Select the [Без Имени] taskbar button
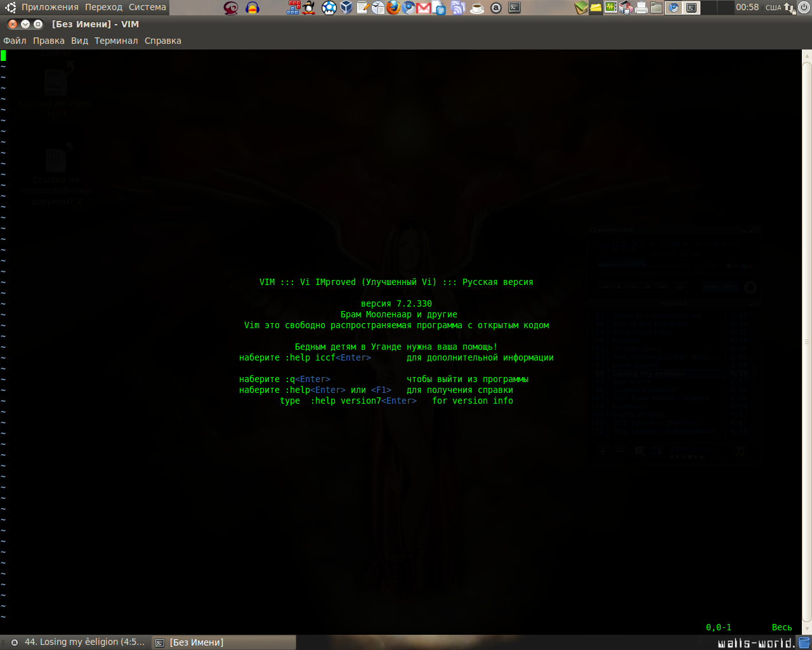This screenshot has height=650, width=812. pyautogui.click(x=224, y=642)
